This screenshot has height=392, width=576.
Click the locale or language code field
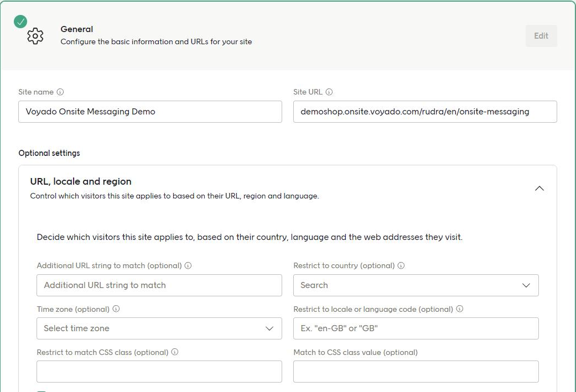pyautogui.click(x=416, y=328)
